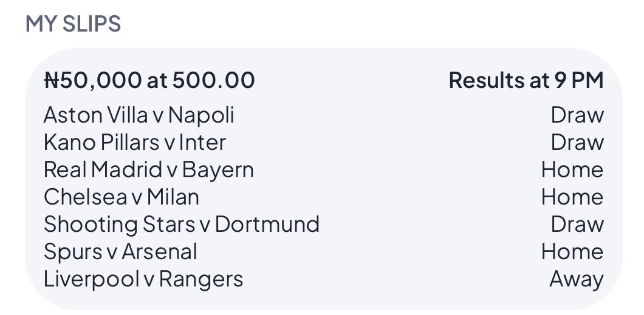Screen dimensions: 644x315
Task: Click the Results at 9 PM label
Action: pos(526,80)
